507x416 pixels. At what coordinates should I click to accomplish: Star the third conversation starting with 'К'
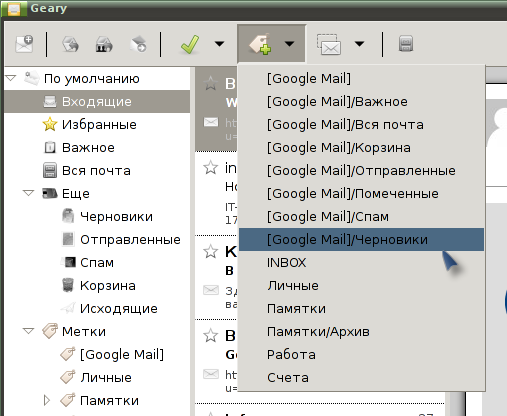tap(211, 251)
